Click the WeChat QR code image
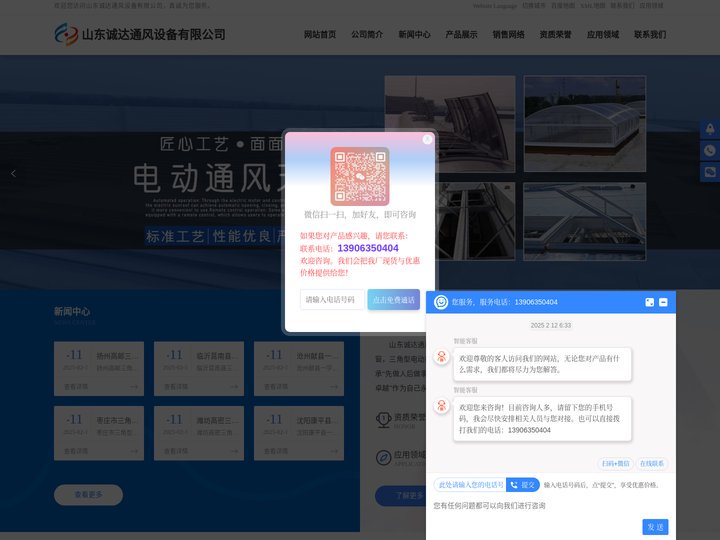Viewport: 720px width, 540px height. [x=360, y=176]
